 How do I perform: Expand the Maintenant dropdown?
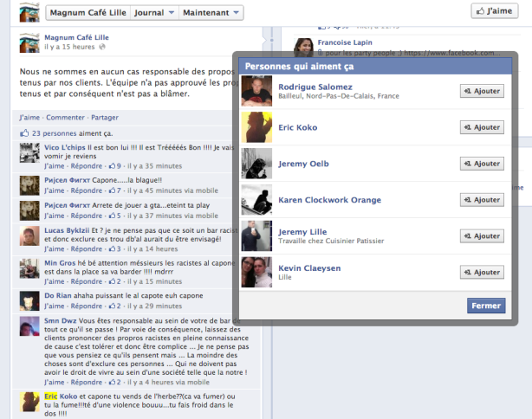211,12
